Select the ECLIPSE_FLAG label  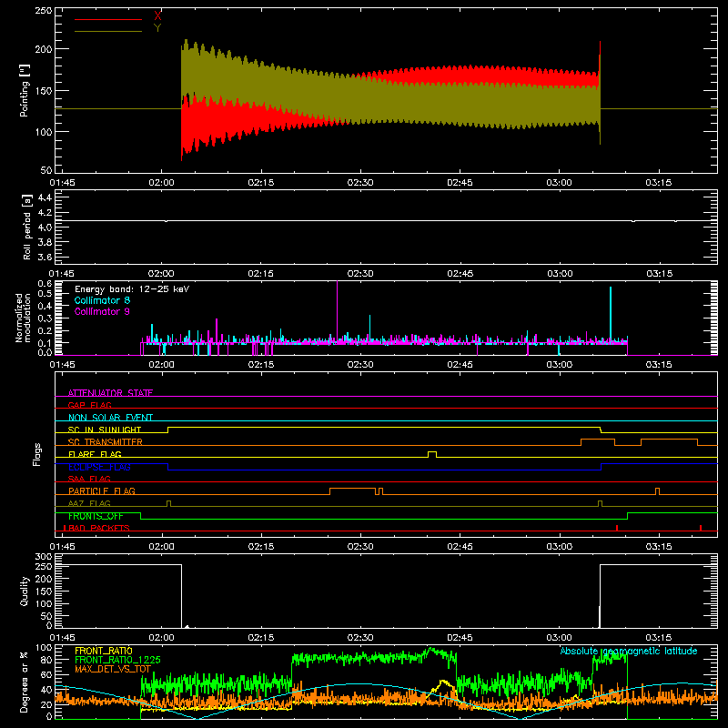click(99, 467)
